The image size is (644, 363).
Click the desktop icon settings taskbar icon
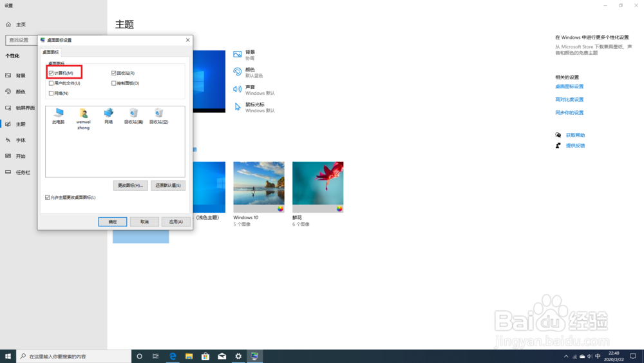254,357
